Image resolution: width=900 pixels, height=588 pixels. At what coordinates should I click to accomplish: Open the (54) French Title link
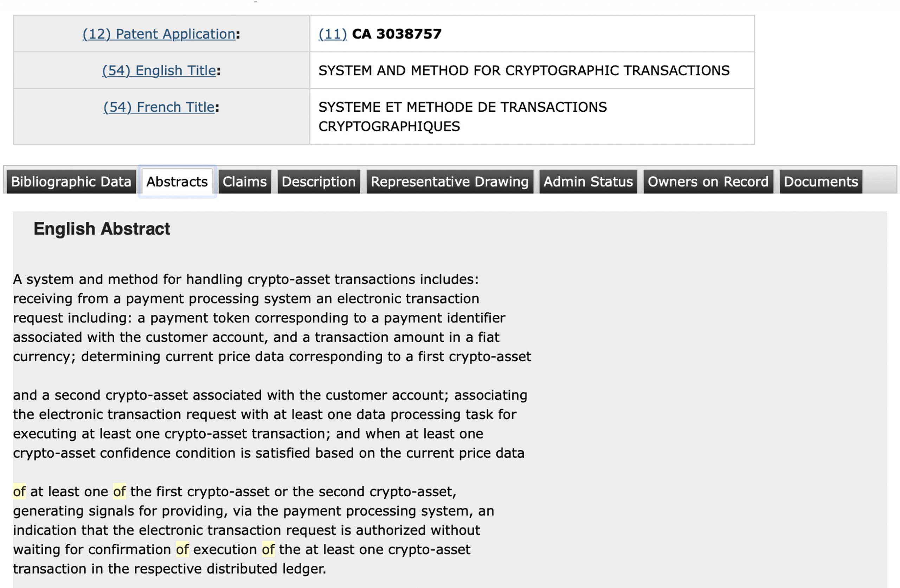[159, 107]
